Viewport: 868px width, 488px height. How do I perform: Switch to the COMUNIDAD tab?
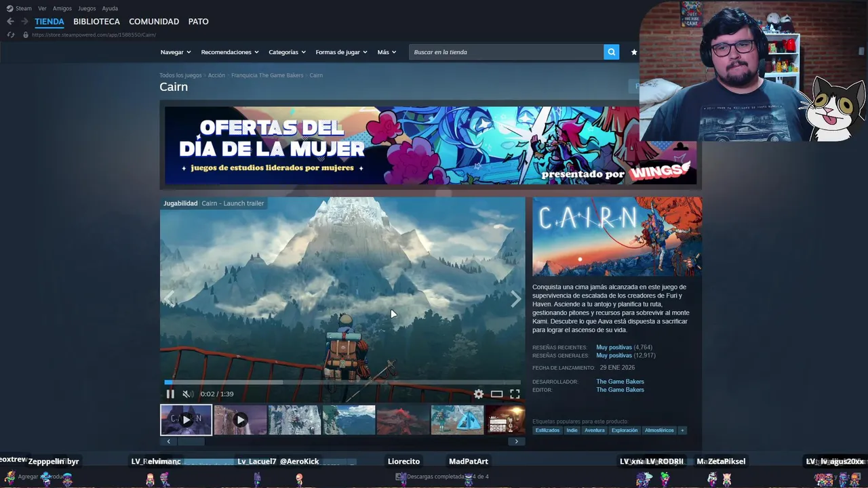point(154,22)
